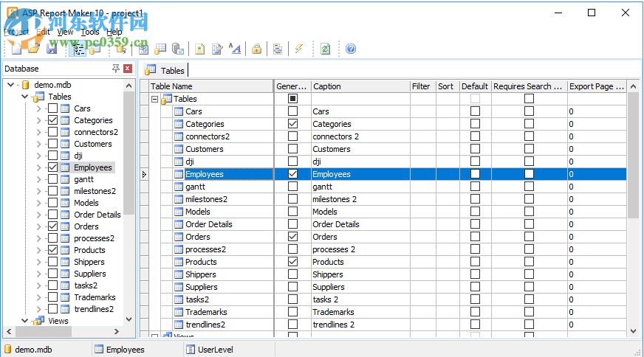Click the Filter column header

422,86
